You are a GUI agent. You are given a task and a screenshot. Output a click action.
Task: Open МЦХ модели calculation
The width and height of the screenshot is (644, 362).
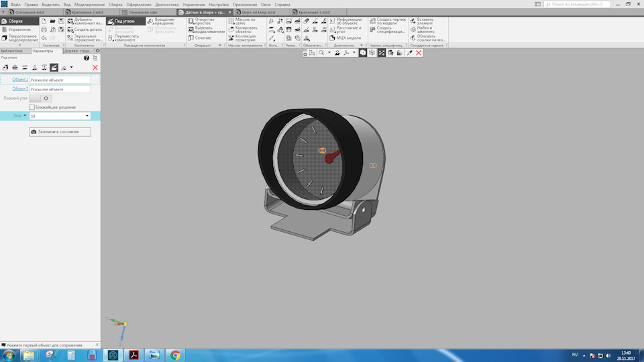(345, 38)
